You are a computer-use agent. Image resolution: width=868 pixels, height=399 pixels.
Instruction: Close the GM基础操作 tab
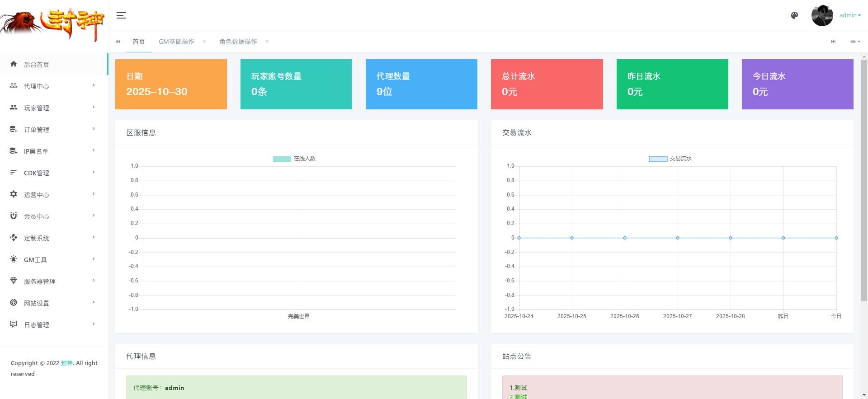tap(204, 42)
